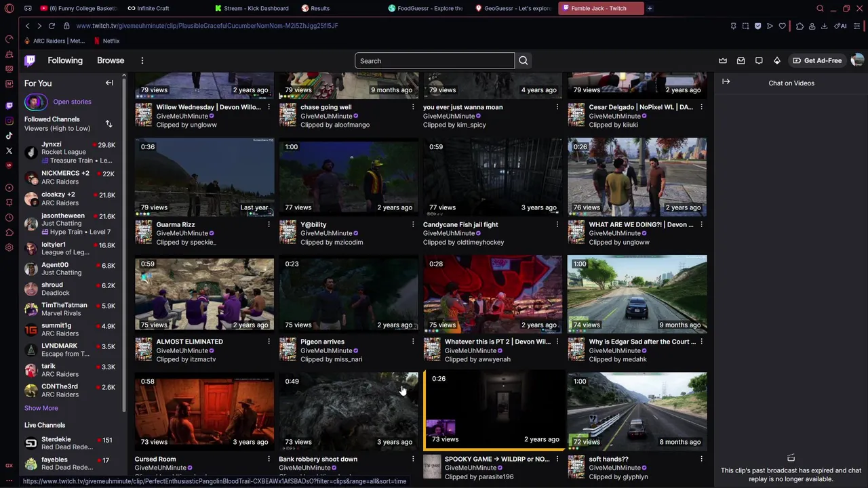Play the Cursed Room clip thumbnail
The width and height of the screenshot is (868, 488).
[204, 411]
